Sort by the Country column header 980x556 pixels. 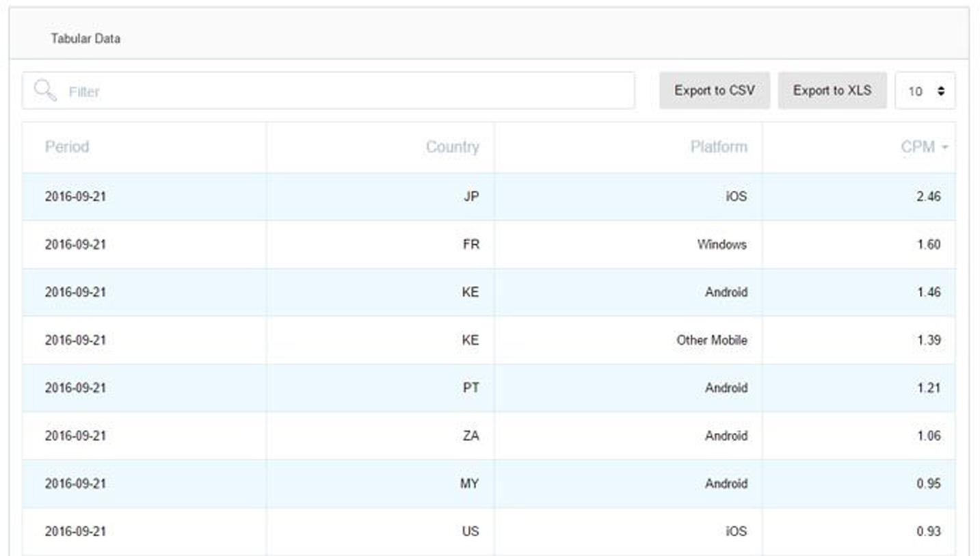(x=452, y=147)
